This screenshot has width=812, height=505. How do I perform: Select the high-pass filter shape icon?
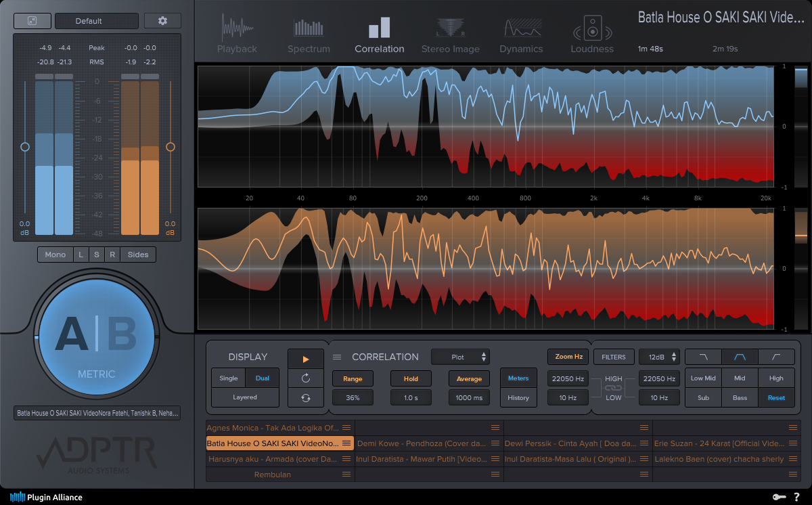tap(776, 357)
